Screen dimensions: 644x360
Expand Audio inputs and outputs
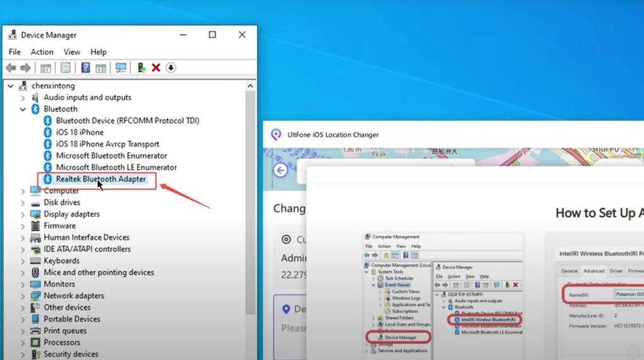23,98
